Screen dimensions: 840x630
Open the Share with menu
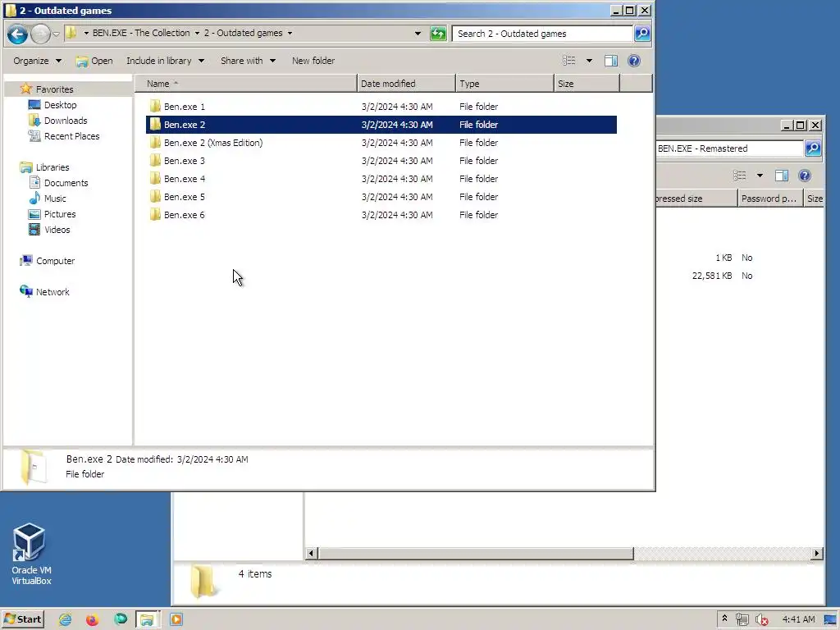(x=248, y=61)
